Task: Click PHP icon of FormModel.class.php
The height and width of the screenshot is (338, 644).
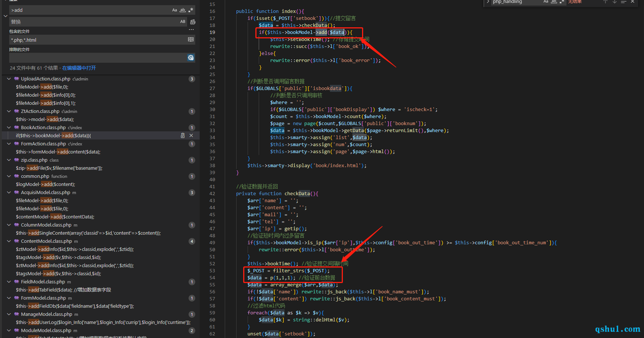Action: point(17,298)
